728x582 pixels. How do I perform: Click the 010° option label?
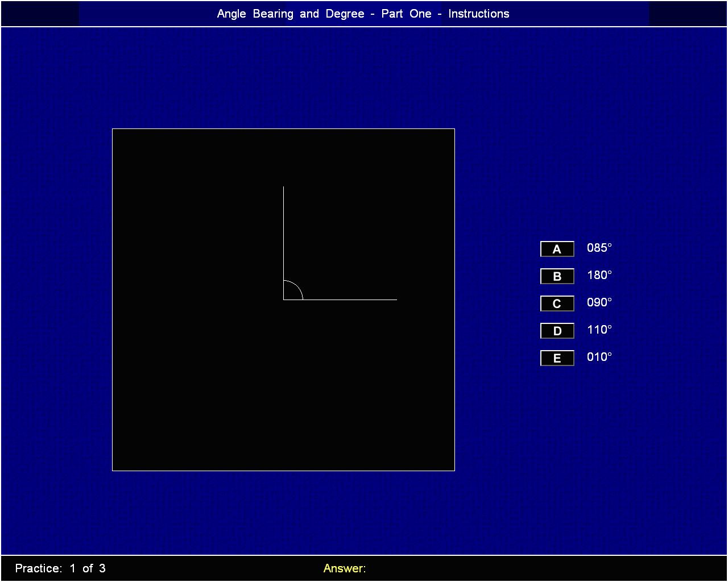599,357
